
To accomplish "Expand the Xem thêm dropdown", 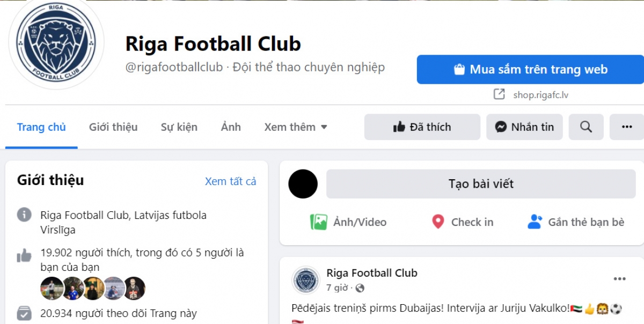I will point(296,127).
